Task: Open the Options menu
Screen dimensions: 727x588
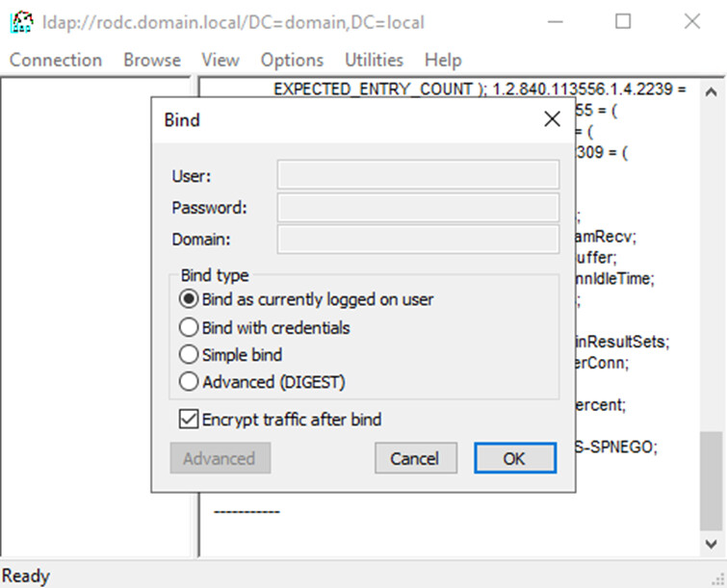Action: point(292,60)
